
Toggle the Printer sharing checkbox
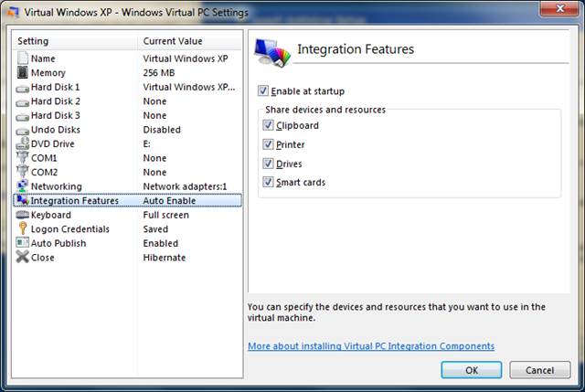point(269,144)
